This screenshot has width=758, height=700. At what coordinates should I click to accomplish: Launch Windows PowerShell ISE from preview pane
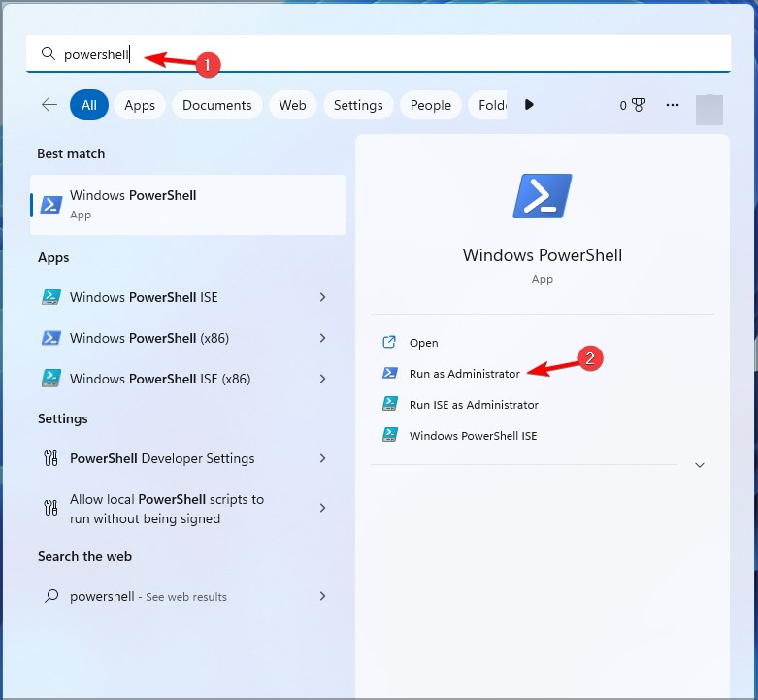point(474,435)
